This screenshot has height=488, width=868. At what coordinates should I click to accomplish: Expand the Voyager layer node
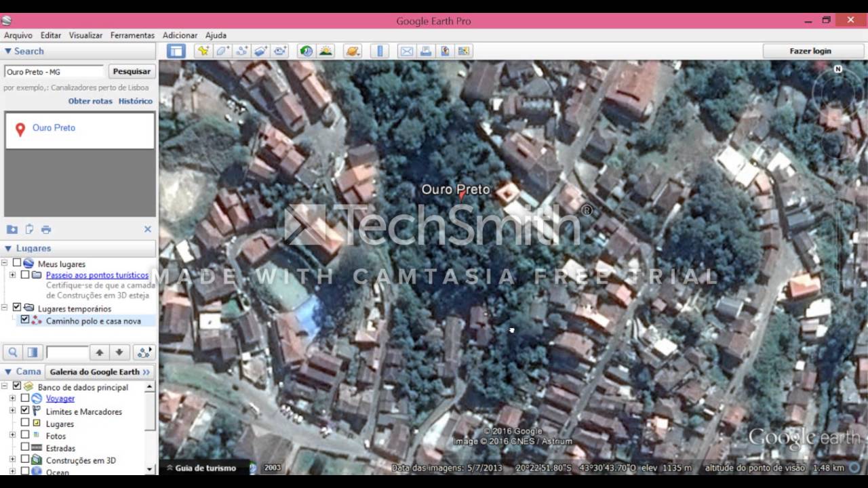[12, 399]
